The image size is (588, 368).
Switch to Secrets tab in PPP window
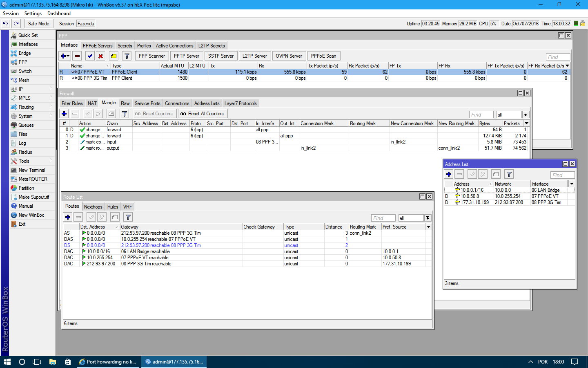pyautogui.click(x=125, y=46)
